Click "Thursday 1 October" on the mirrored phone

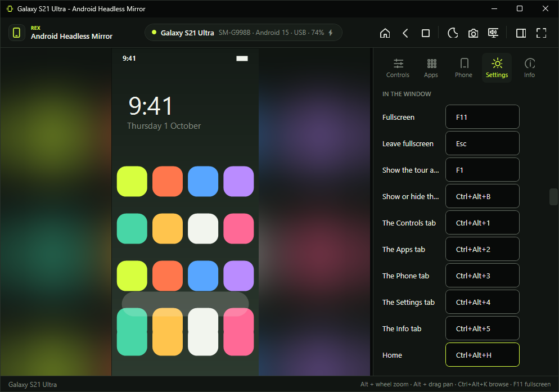tap(164, 126)
